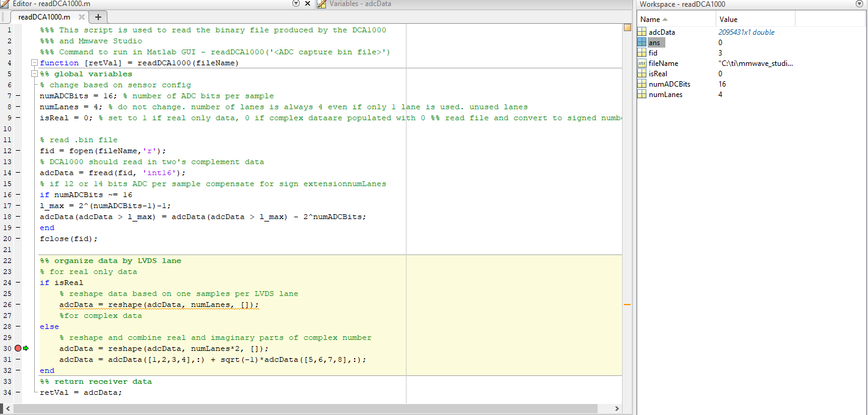868x415 pixels.
Task: Select the isReal variable icon in Workspace
Action: coord(642,74)
